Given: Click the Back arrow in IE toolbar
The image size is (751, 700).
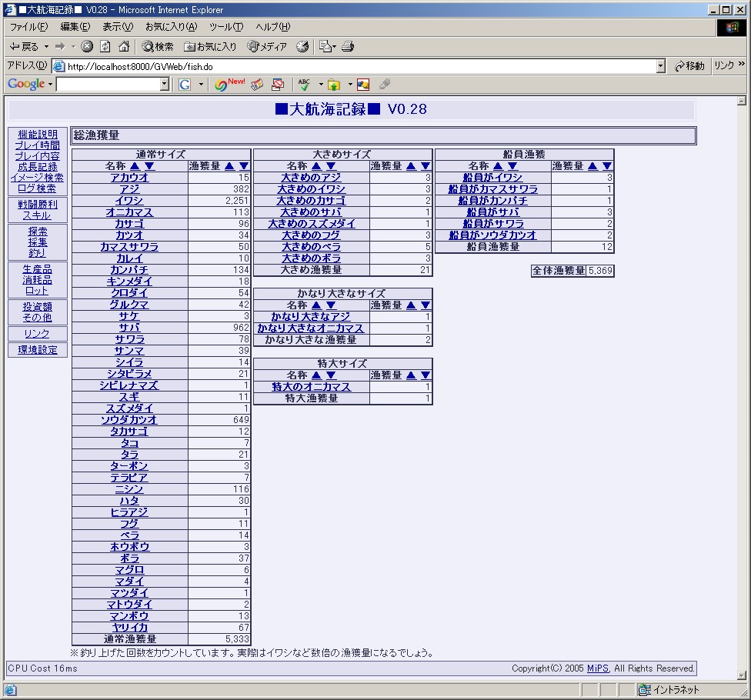Looking at the screenshot, I should (24, 46).
